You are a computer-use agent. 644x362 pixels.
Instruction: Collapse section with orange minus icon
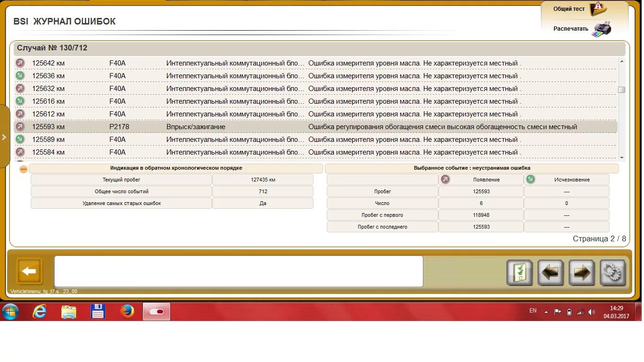point(24,169)
